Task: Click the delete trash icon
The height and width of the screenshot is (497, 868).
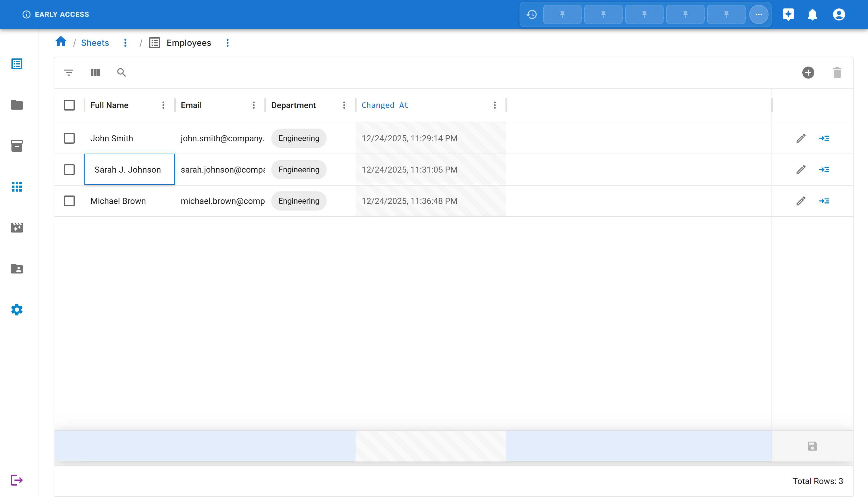Action: (837, 72)
